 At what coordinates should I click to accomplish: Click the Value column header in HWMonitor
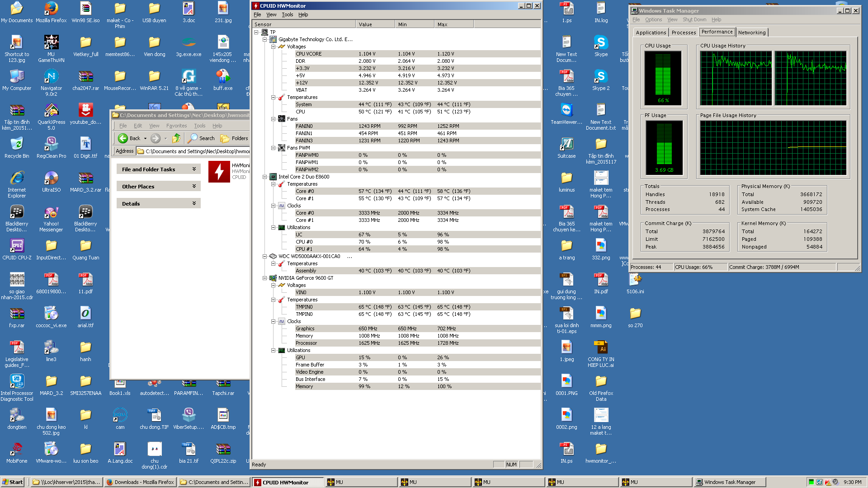tap(375, 24)
